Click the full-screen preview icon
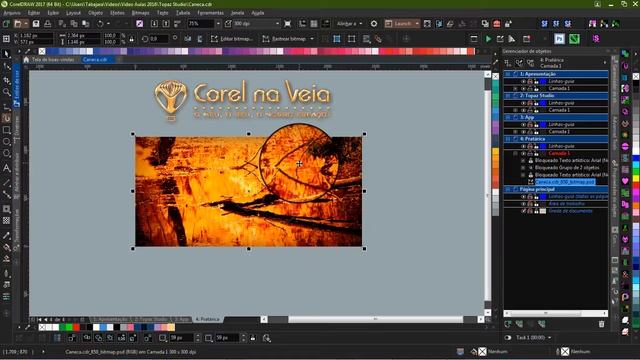This screenshot has width=640, height=360. 287,24
